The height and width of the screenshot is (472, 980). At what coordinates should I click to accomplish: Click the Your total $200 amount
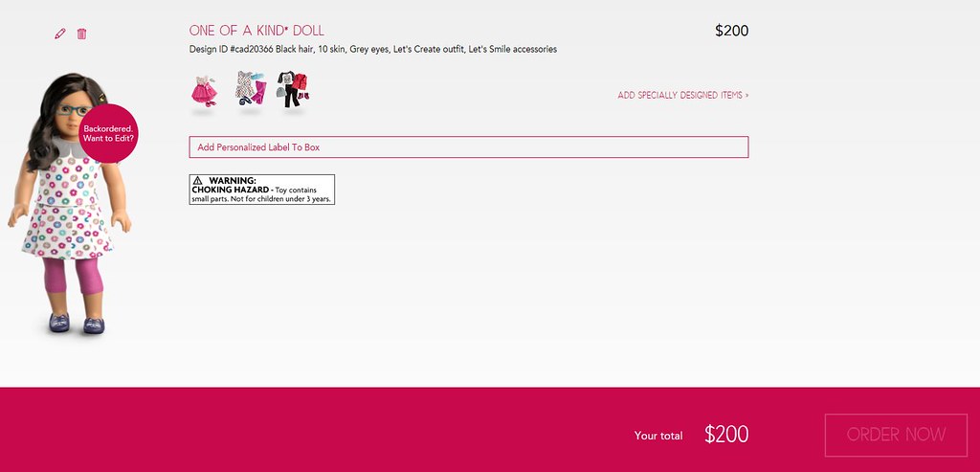click(726, 435)
